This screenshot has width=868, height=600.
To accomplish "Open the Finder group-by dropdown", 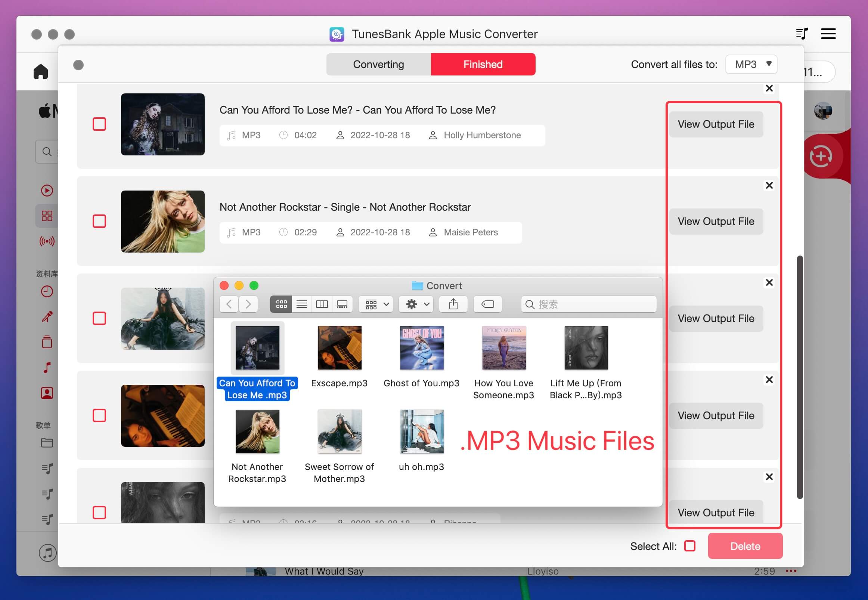I will (376, 304).
